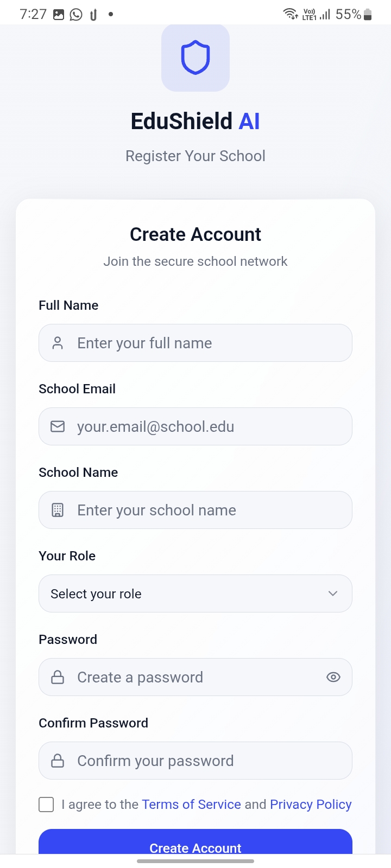
Task: Tap the EduShield shield logo icon
Action: (195, 58)
